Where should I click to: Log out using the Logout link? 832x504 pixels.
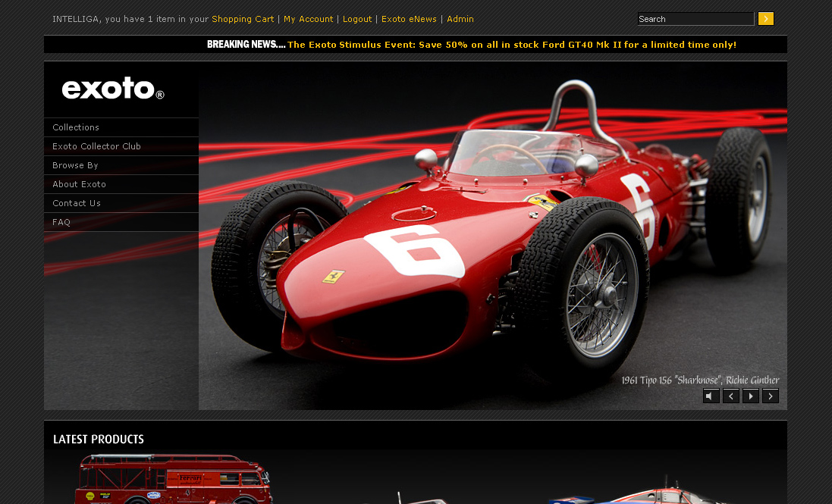point(357,19)
